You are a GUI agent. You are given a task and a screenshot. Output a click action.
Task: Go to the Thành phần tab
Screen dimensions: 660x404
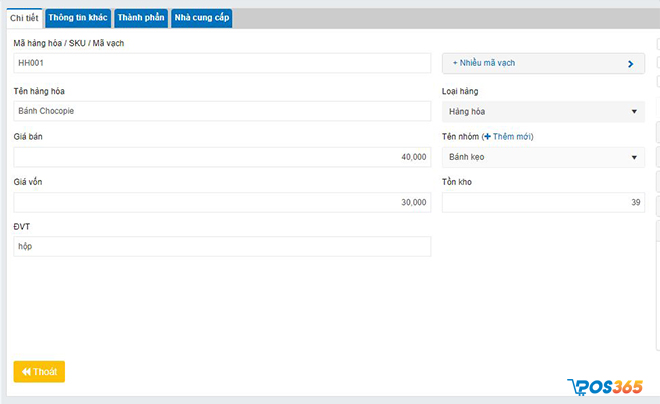pos(140,18)
